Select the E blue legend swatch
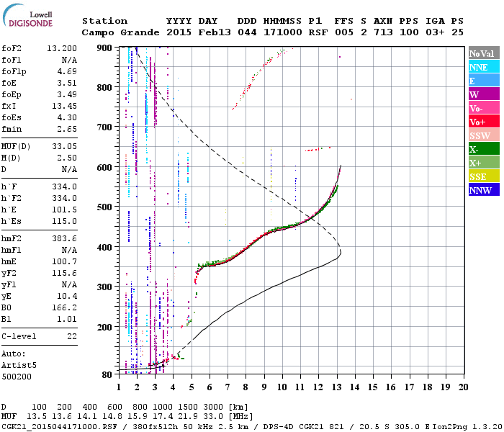This screenshot has width=504, height=432. click(484, 81)
